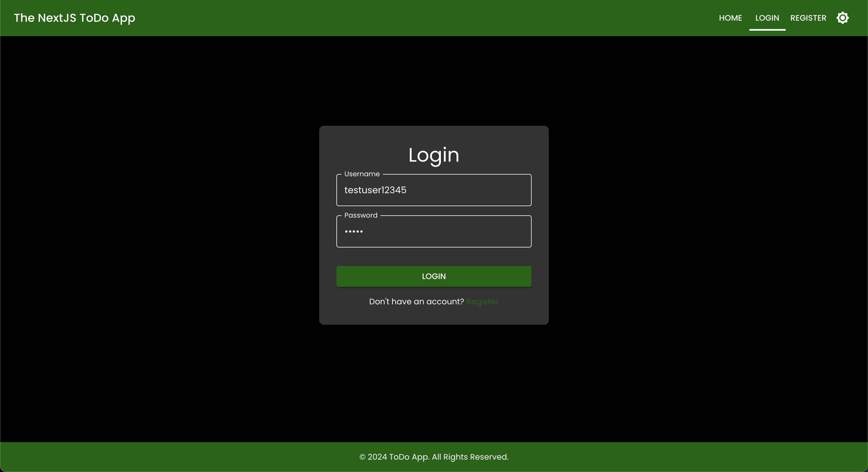The height and width of the screenshot is (472, 868).
Task: Click the Username floating label
Action: click(362, 174)
